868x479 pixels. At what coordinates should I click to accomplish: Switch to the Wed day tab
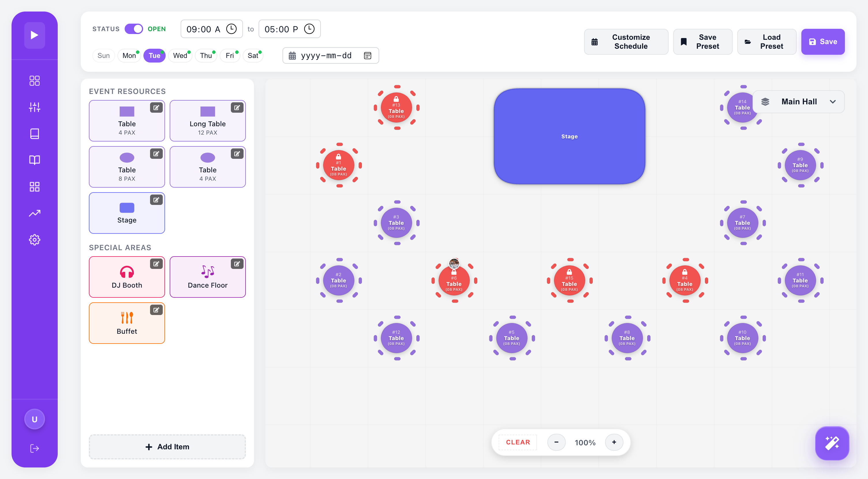pos(180,56)
